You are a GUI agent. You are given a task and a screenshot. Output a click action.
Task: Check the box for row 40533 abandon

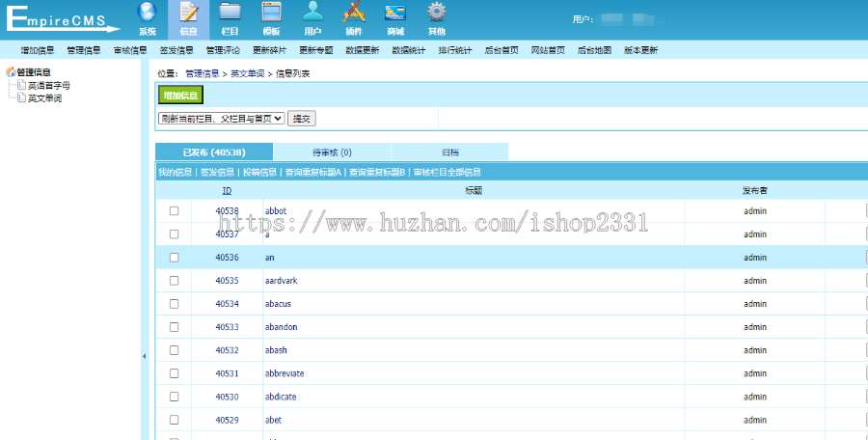174,327
